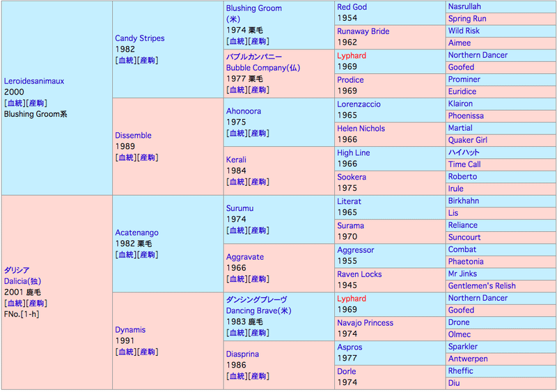Open the Martial link

click(460, 128)
